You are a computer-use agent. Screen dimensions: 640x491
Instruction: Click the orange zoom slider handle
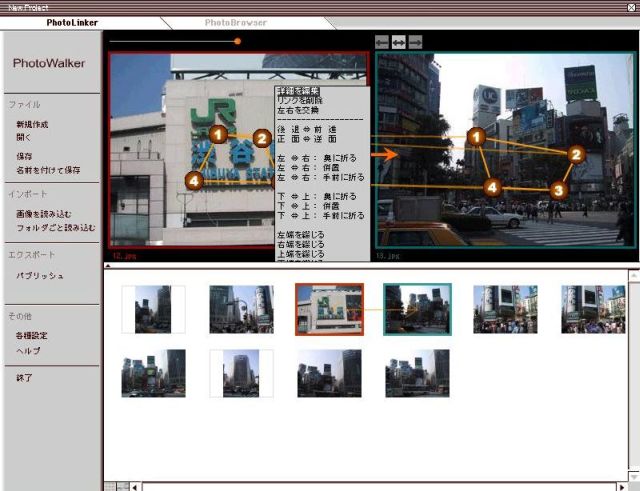(237, 41)
